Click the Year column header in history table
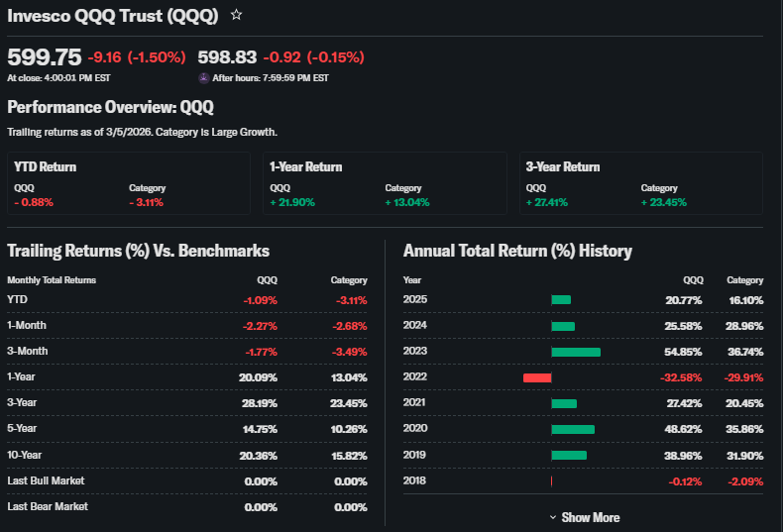This screenshot has height=532, width=783. tap(412, 280)
